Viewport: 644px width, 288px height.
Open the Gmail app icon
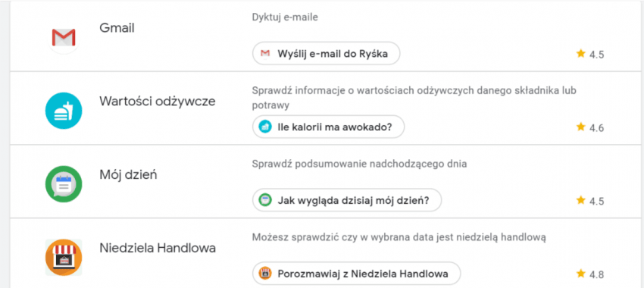[x=63, y=36]
